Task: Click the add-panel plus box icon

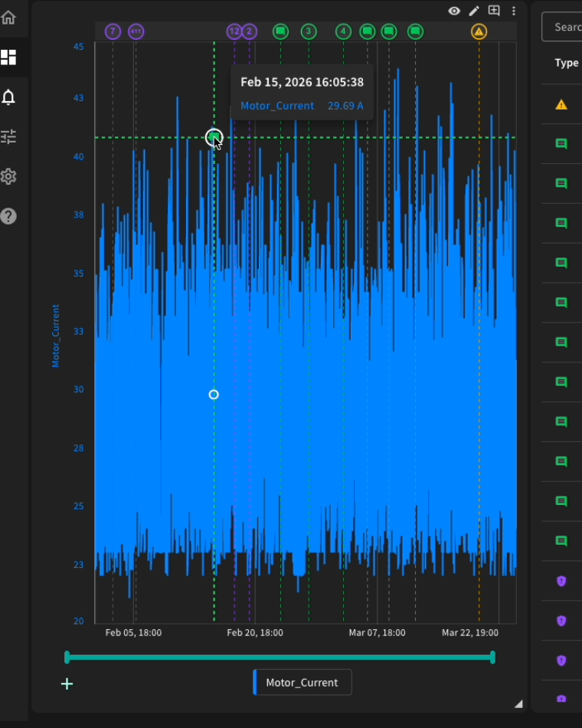Action: tap(494, 11)
